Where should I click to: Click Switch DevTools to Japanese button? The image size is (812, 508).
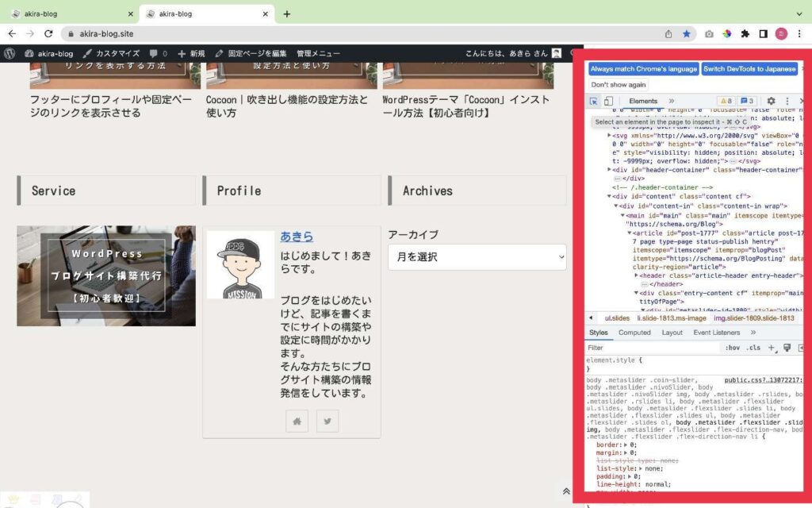click(749, 69)
